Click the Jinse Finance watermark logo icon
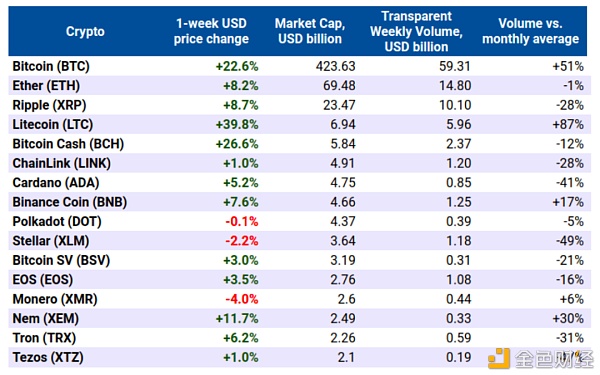The width and height of the screenshot is (600, 375). (x=499, y=359)
